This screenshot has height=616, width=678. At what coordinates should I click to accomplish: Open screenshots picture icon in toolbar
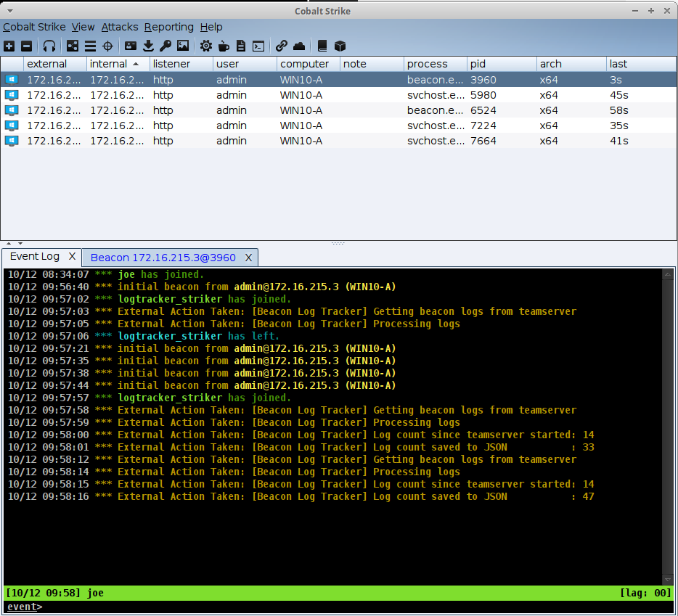(x=183, y=46)
